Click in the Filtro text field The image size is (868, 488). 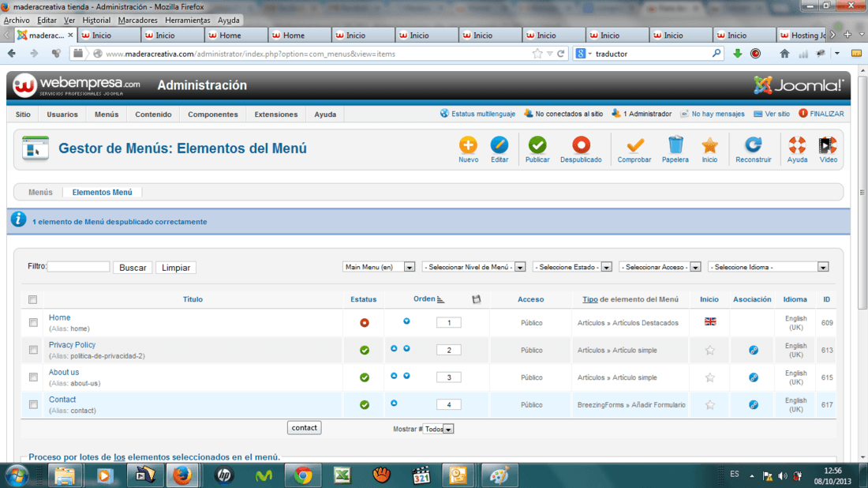click(79, 266)
